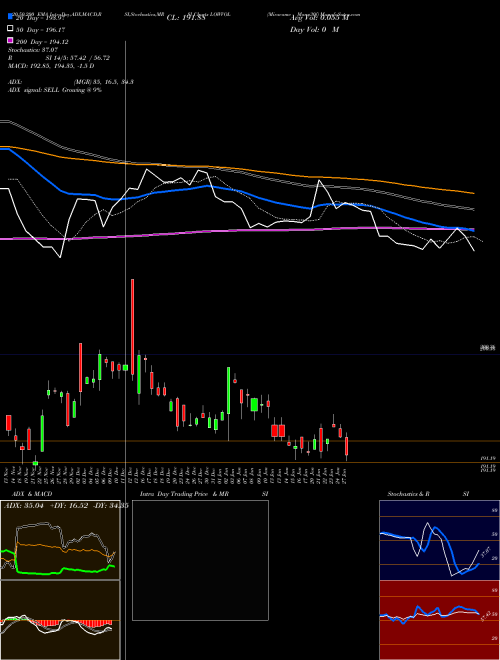Click the date labels under the candlesticks
This screenshot has width=500, height=660.
tap(176, 475)
